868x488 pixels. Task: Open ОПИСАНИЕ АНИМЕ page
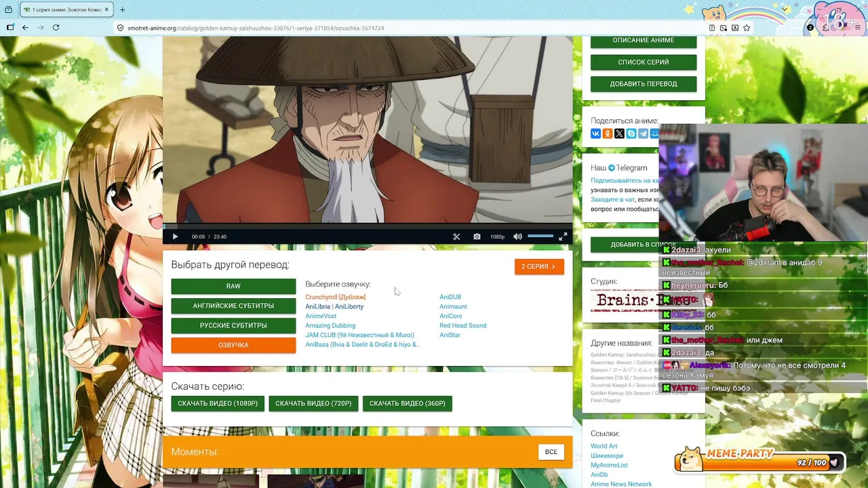click(x=644, y=41)
